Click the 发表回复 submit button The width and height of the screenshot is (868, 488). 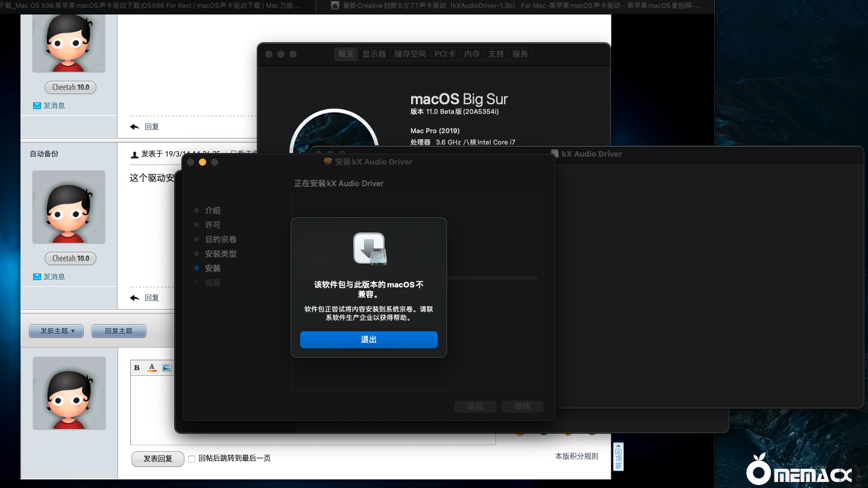(x=157, y=458)
